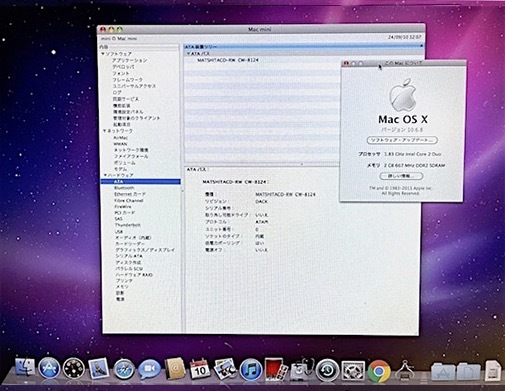
Task: Open Finder from the Dock
Action: [25, 368]
